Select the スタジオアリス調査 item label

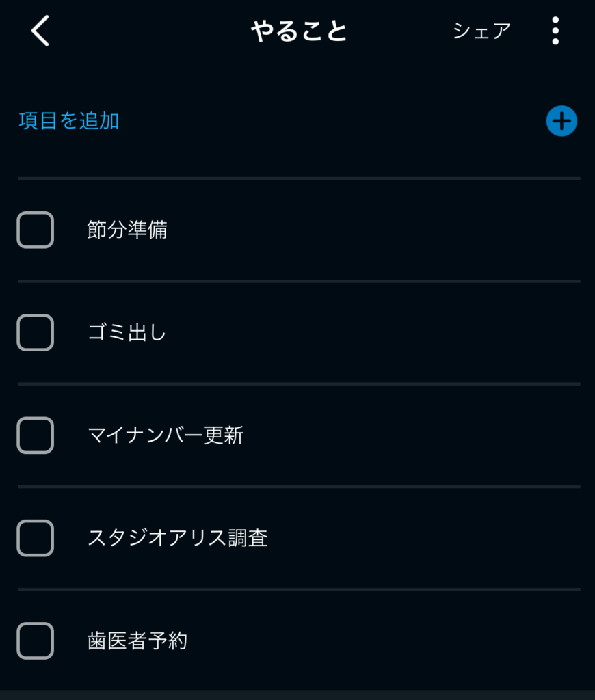pyautogui.click(x=177, y=538)
